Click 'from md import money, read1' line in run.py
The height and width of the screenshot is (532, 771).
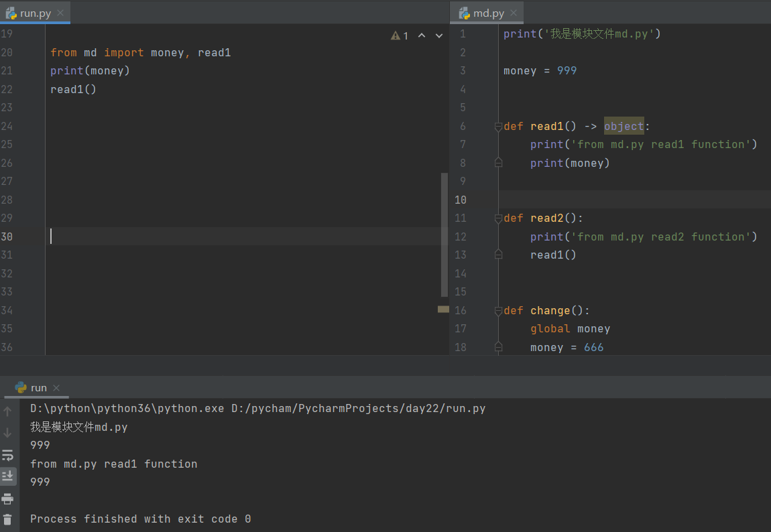tap(141, 52)
